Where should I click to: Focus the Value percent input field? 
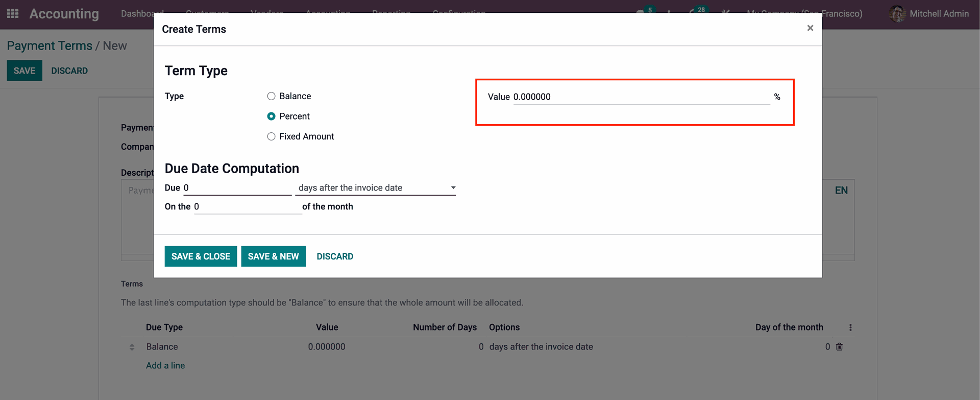(x=642, y=97)
